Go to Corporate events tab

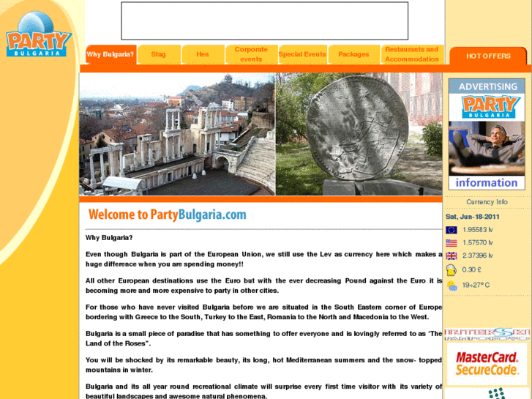click(251, 54)
